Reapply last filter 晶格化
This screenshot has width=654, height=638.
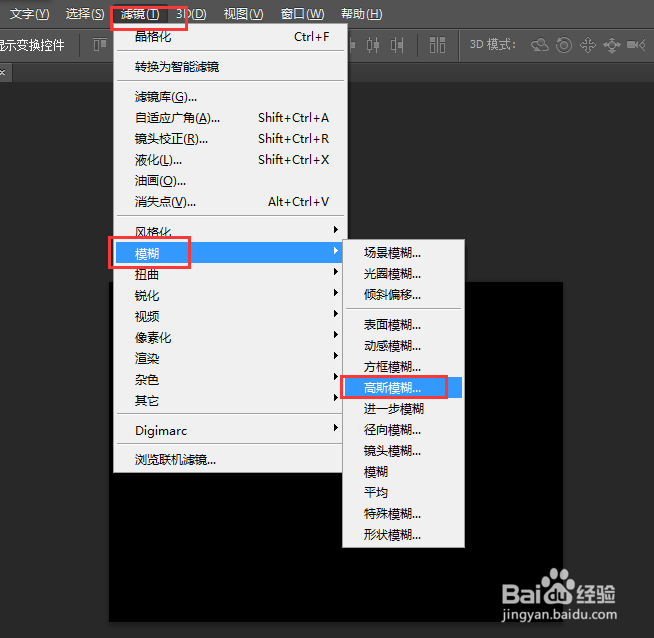tap(230, 37)
